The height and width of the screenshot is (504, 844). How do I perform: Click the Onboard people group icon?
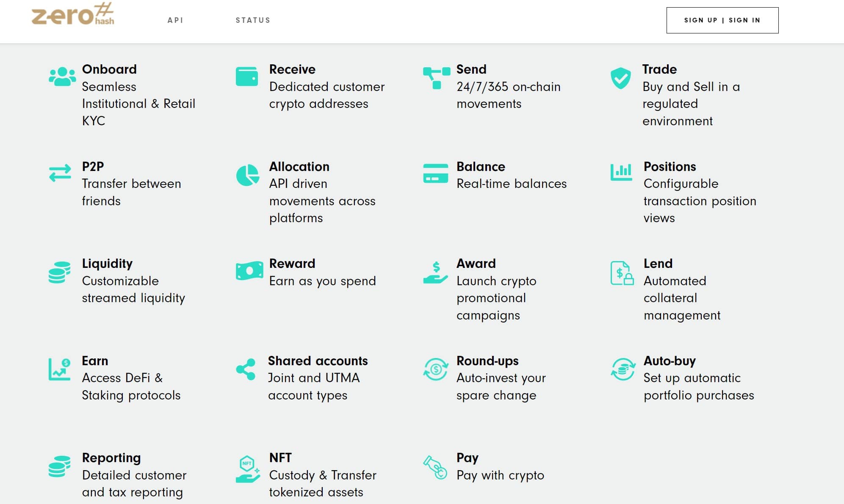tap(62, 77)
